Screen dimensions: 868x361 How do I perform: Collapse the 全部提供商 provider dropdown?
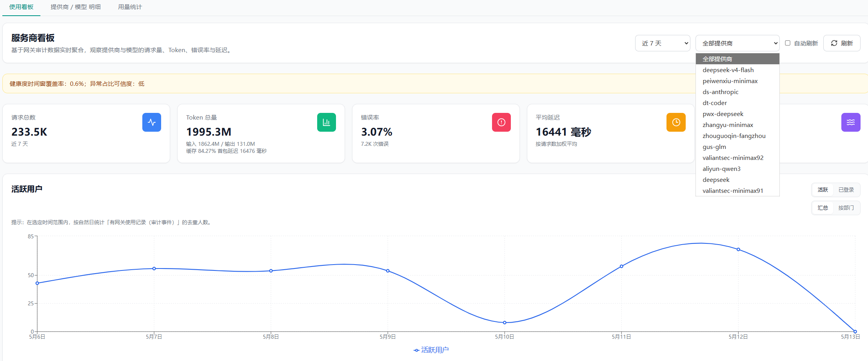coord(737,43)
